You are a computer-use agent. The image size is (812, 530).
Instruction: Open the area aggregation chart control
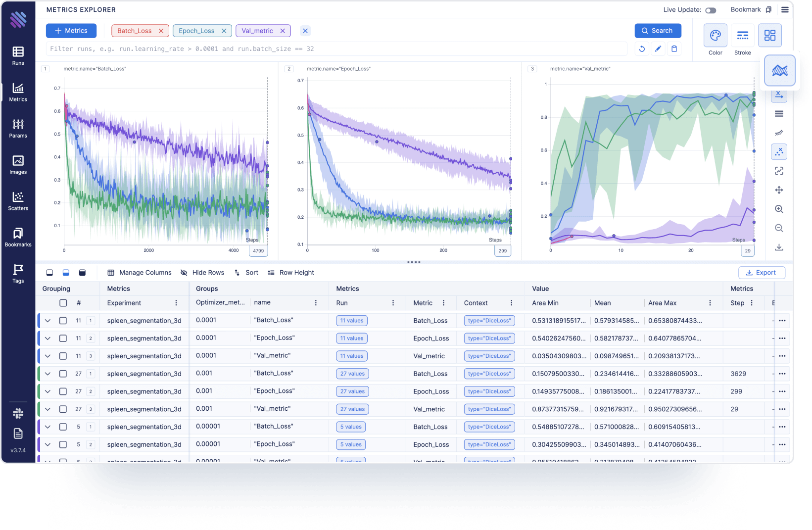click(780, 71)
